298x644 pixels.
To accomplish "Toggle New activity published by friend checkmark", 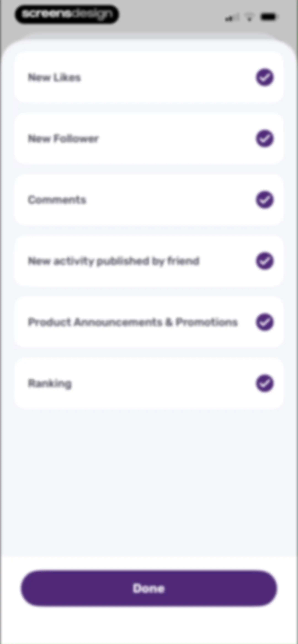I will [x=265, y=261].
